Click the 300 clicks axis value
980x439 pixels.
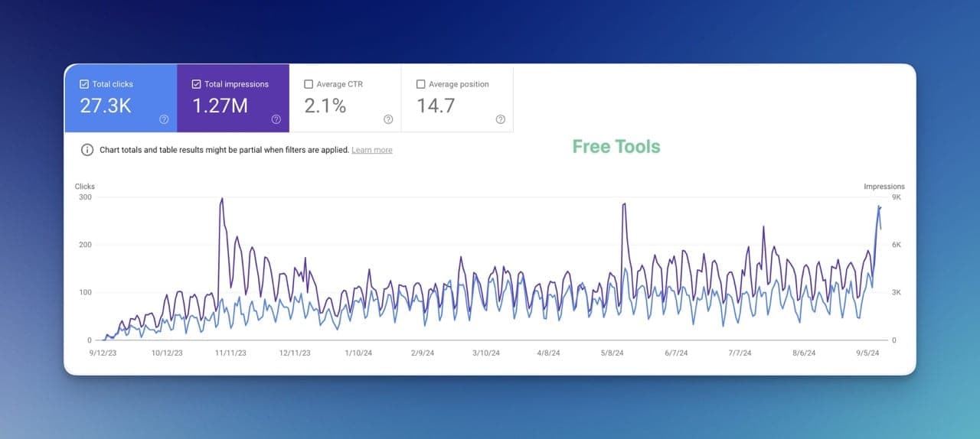point(85,197)
